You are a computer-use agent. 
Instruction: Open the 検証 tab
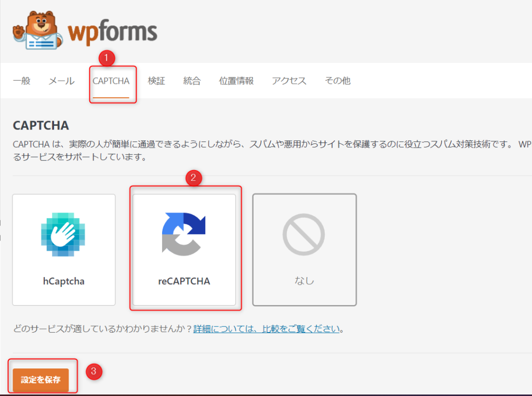click(156, 81)
